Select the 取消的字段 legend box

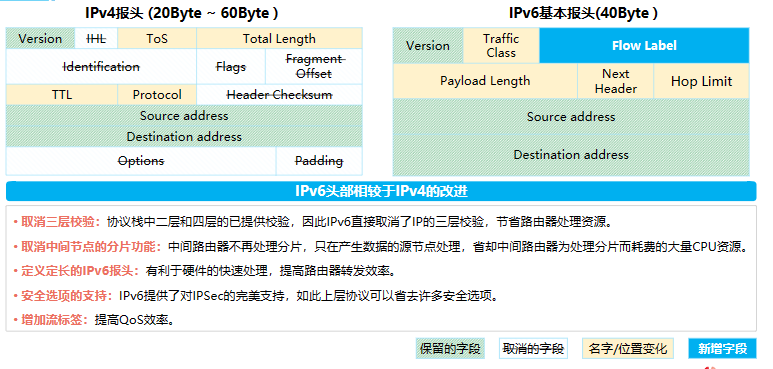click(533, 349)
